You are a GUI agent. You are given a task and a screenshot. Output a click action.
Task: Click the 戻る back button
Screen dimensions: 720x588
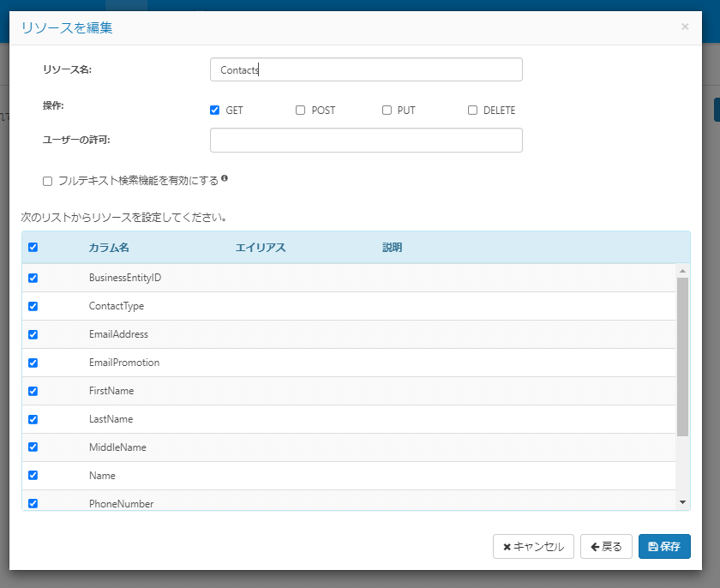[x=606, y=547]
